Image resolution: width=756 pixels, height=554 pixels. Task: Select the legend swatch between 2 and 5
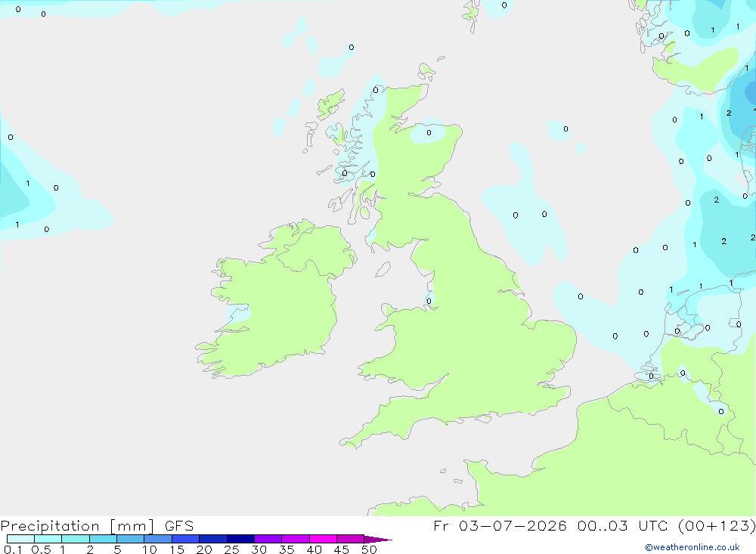[103, 539]
